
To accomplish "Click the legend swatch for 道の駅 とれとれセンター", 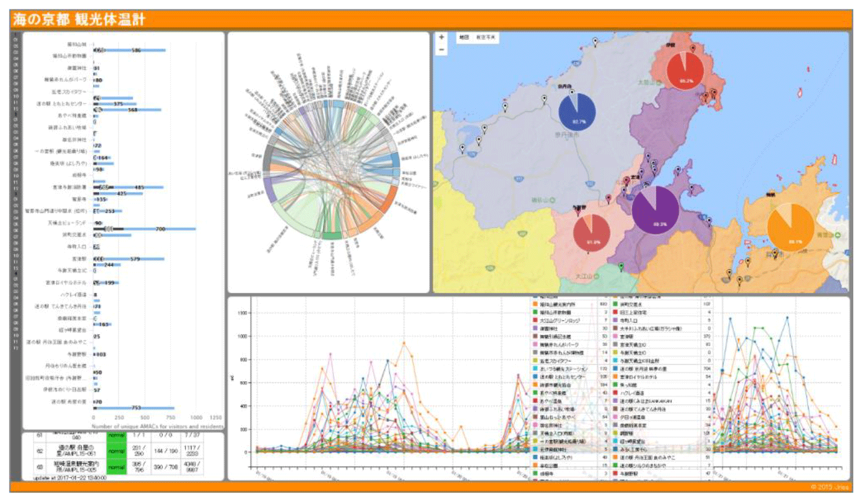I will pyautogui.click(x=535, y=377).
